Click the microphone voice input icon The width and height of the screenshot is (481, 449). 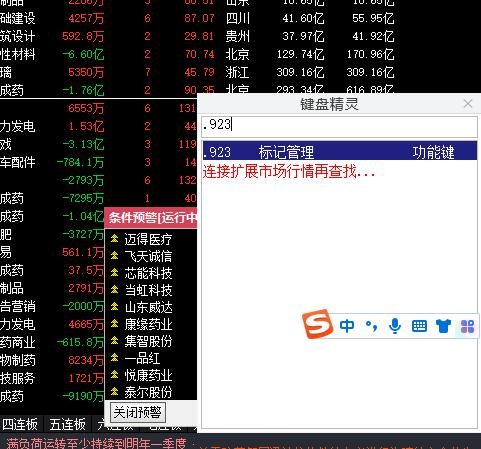[395, 326]
